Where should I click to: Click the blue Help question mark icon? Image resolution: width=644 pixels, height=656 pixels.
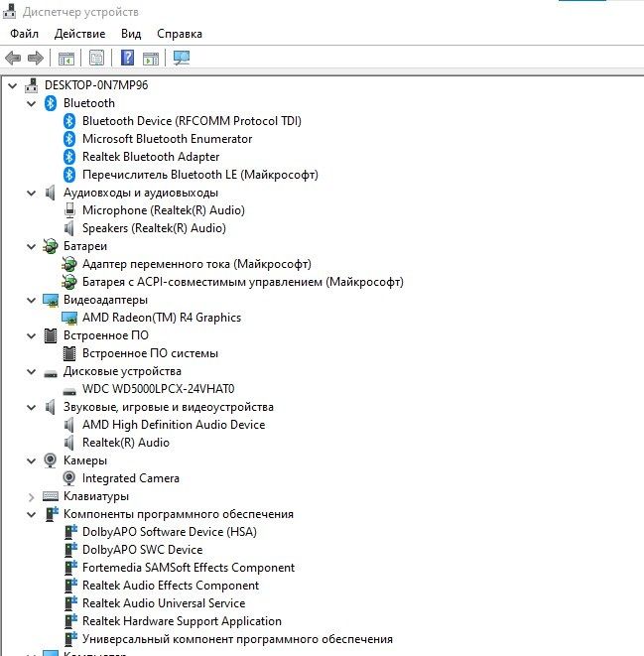(128, 58)
